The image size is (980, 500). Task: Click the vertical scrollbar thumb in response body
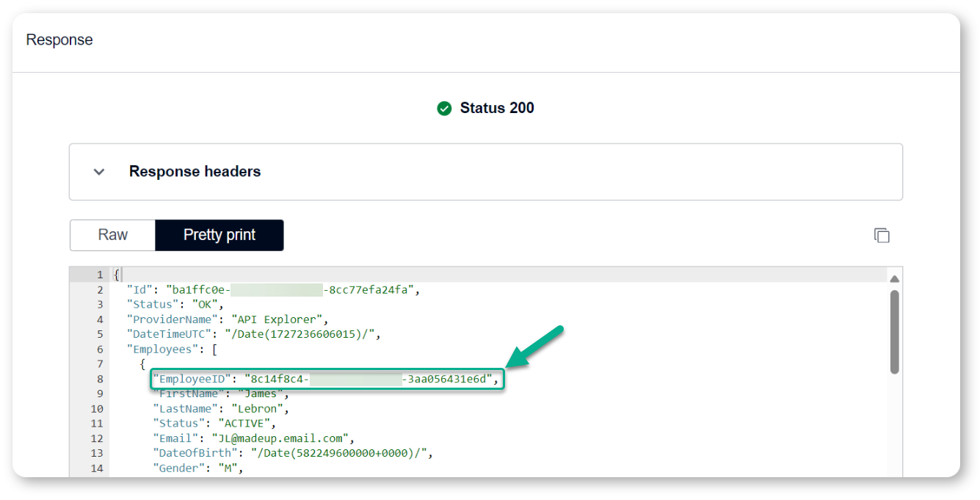coord(894,332)
